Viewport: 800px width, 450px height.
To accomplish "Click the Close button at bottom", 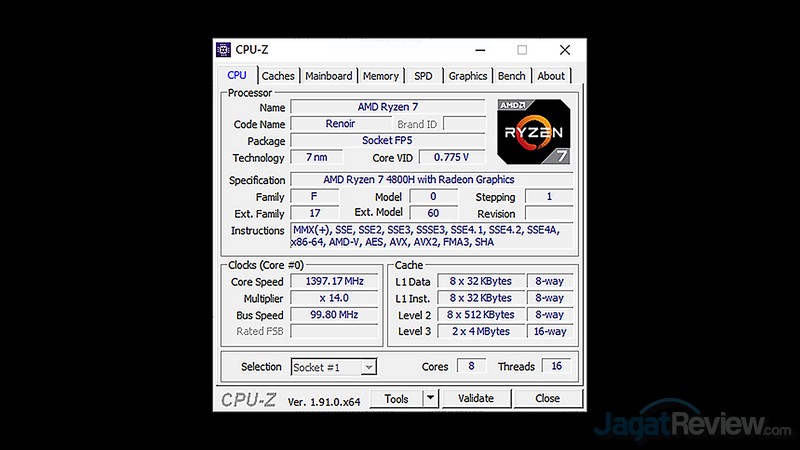I will point(547,398).
